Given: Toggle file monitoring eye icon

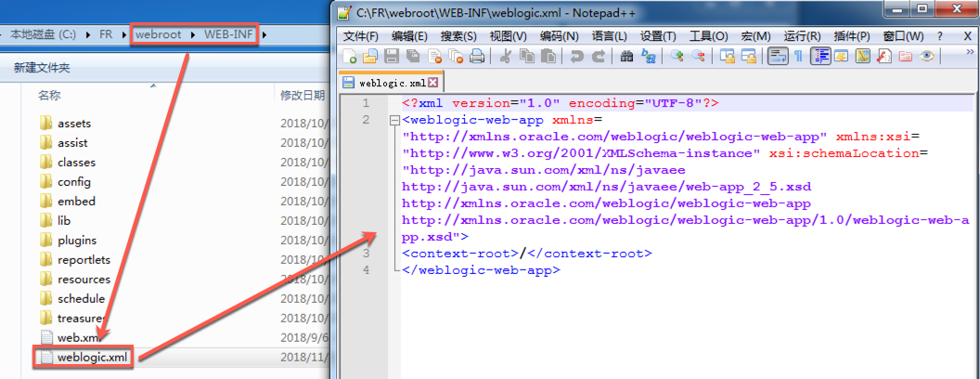Looking at the screenshot, I should tap(927, 57).
